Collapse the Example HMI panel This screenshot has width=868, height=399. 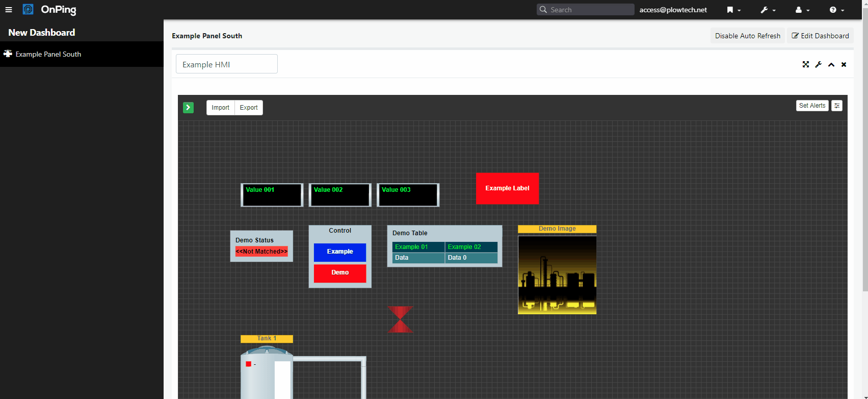pyautogui.click(x=831, y=64)
